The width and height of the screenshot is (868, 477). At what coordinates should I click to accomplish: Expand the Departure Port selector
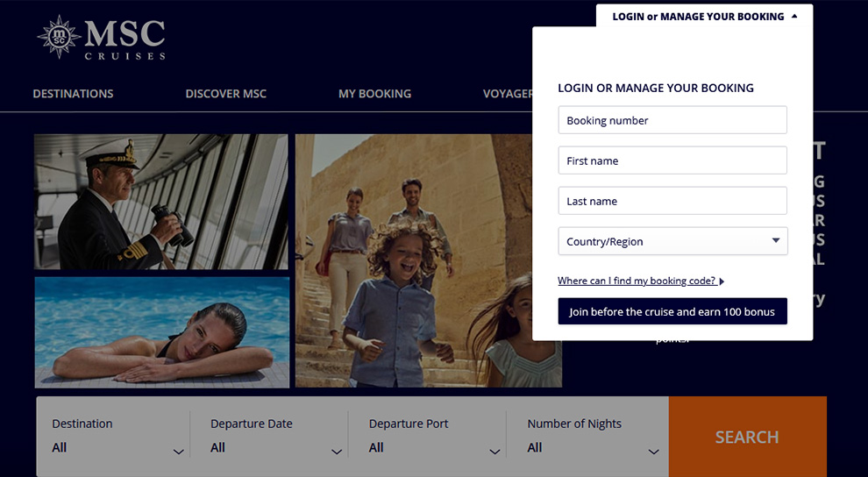pos(434,437)
